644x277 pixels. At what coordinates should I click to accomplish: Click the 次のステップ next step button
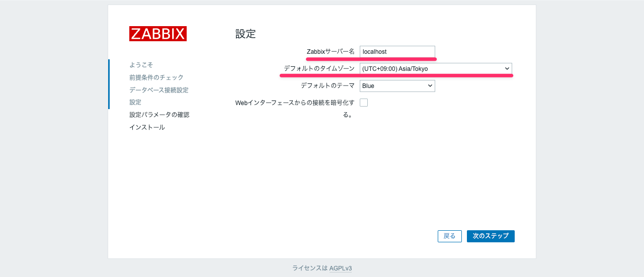tap(491, 236)
